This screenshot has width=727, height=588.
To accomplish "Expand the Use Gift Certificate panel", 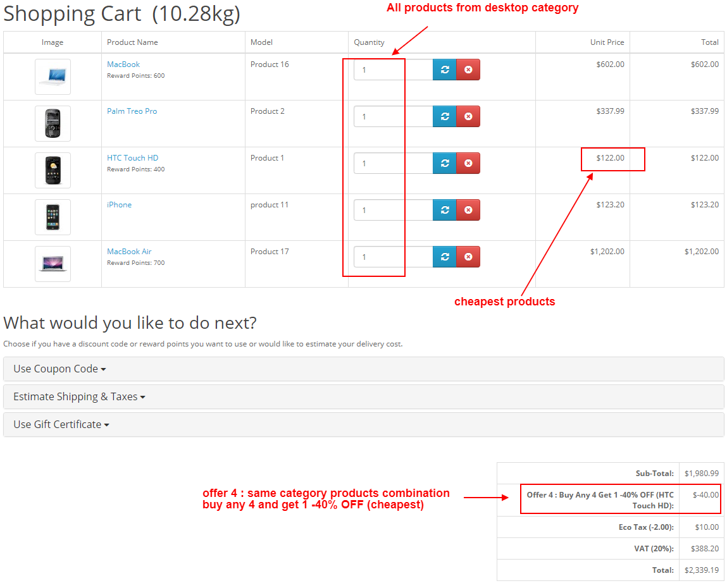I will pos(363,424).
